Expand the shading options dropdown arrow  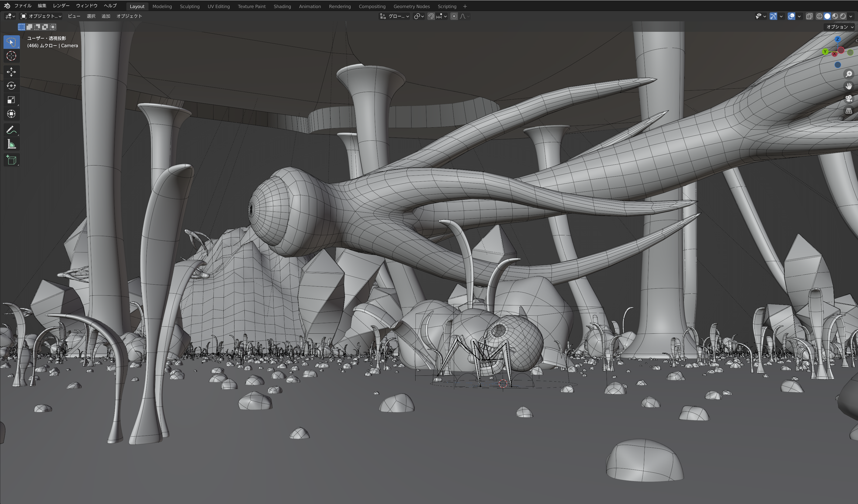tap(851, 16)
